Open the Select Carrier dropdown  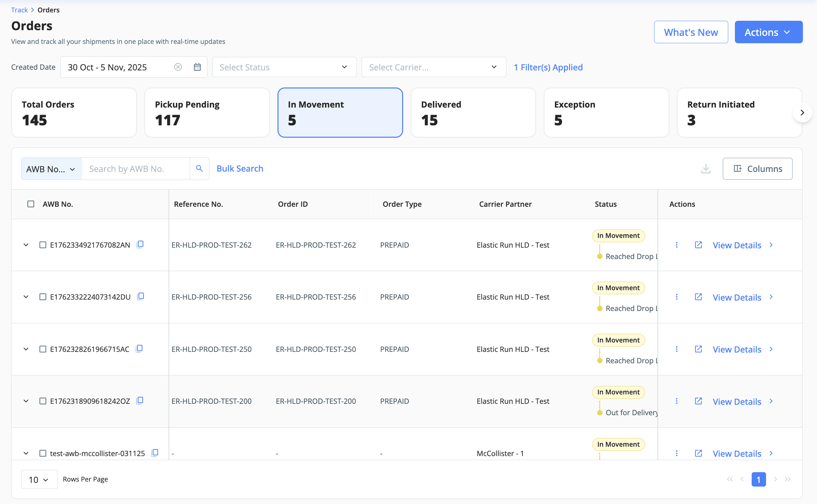[434, 67]
